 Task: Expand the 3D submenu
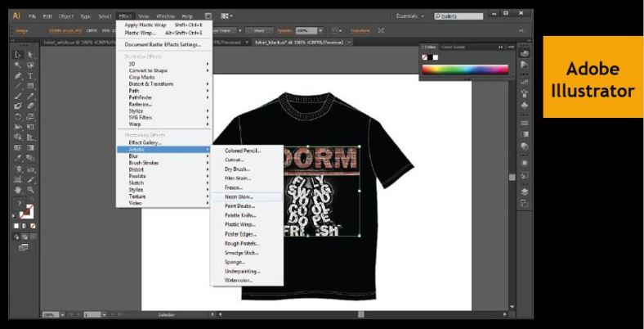(163, 64)
